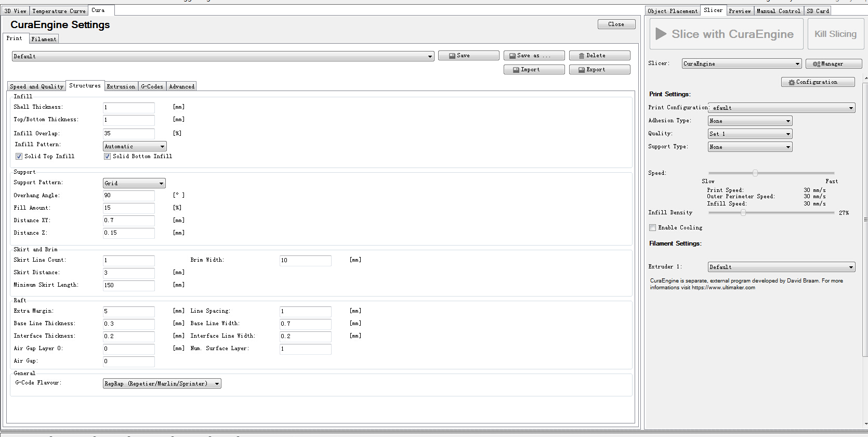Import a print settings profile
Screen dimensions: 868x437
pyautogui.click(x=534, y=70)
